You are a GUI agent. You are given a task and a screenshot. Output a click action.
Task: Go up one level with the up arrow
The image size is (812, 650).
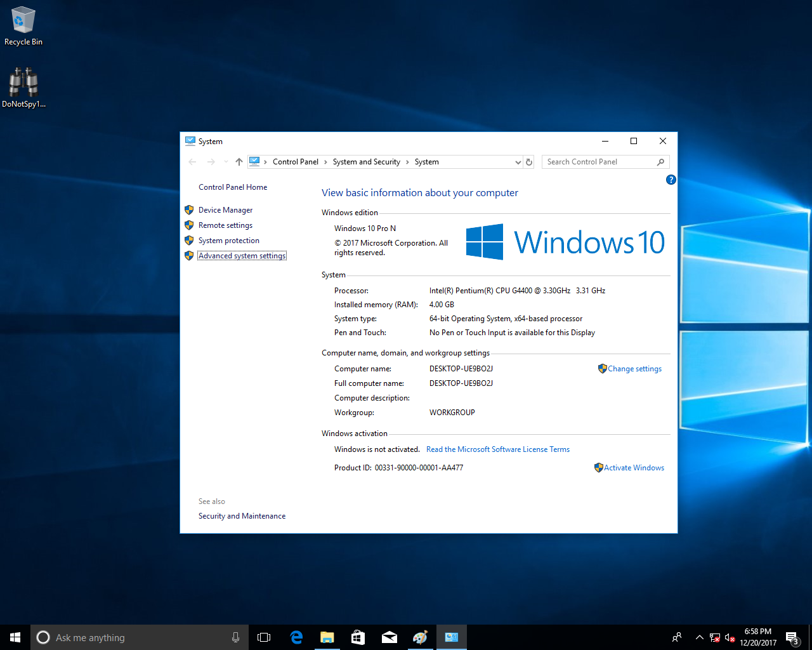pyautogui.click(x=239, y=162)
